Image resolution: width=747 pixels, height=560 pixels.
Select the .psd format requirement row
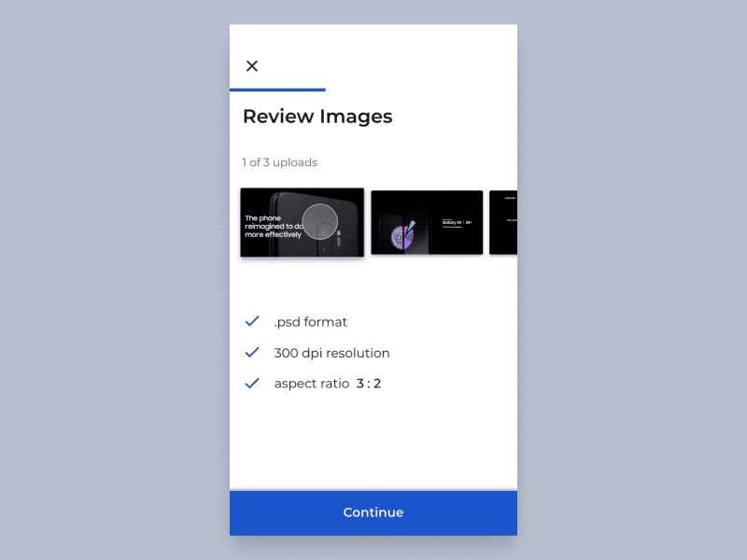[310, 321]
